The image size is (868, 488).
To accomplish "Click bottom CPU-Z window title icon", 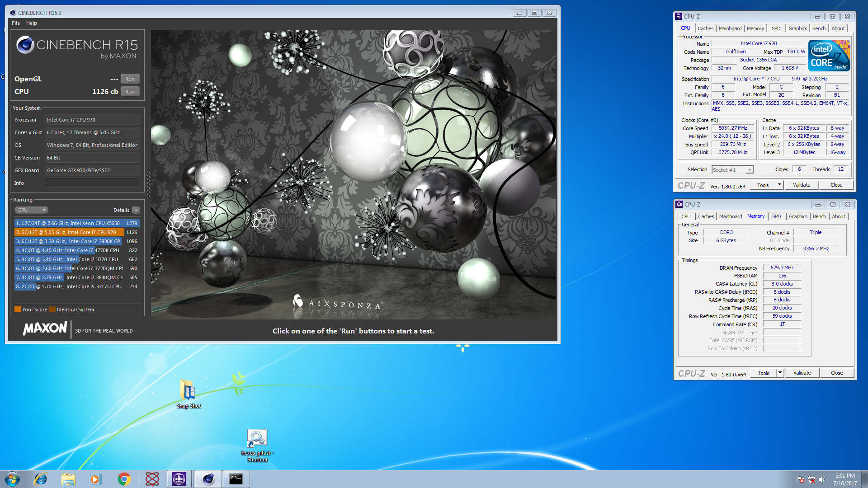I will click(679, 204).
